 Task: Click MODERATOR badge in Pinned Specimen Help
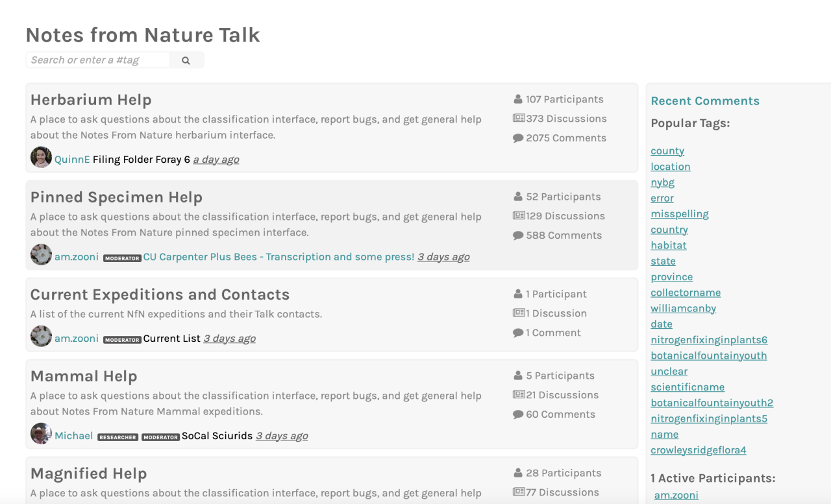(122, 258)
